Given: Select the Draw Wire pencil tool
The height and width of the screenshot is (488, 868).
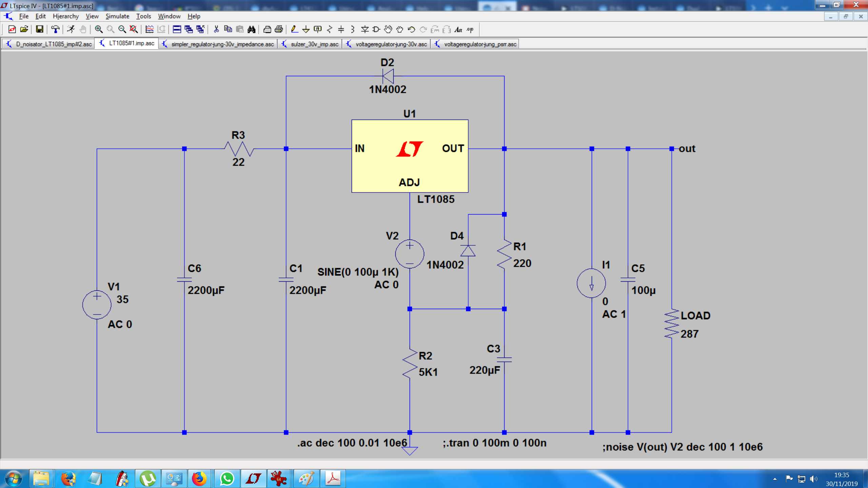Looking at the screenshot, I should [294, 29].
